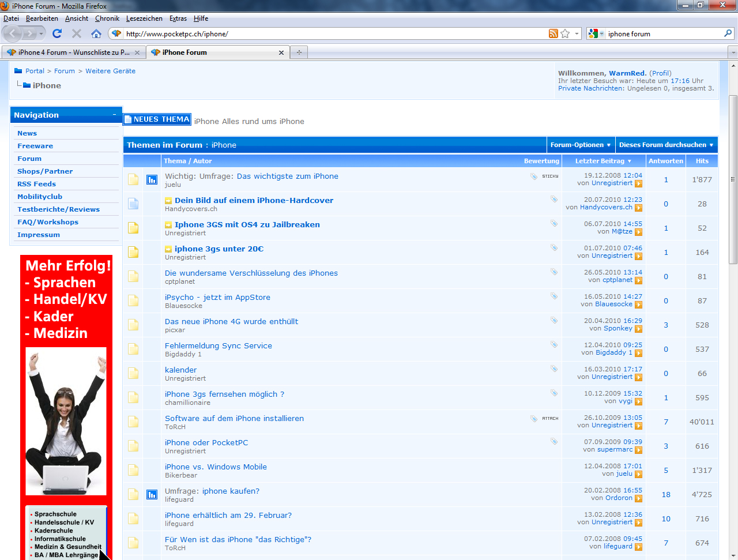Open Mobilityclub in navigation sidebar
Image resolution: width=738 pixels, height=560 pixels.
[x=40, y=197]
